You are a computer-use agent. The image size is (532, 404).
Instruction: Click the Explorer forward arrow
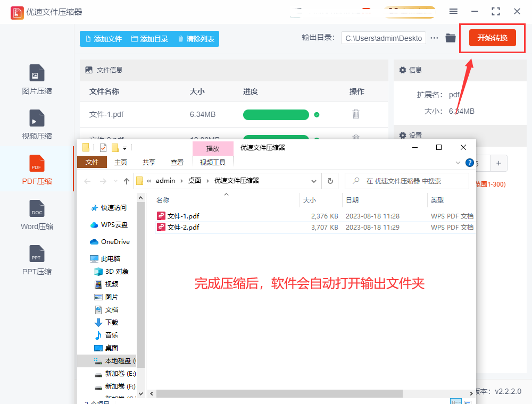[x=103, y=181]
